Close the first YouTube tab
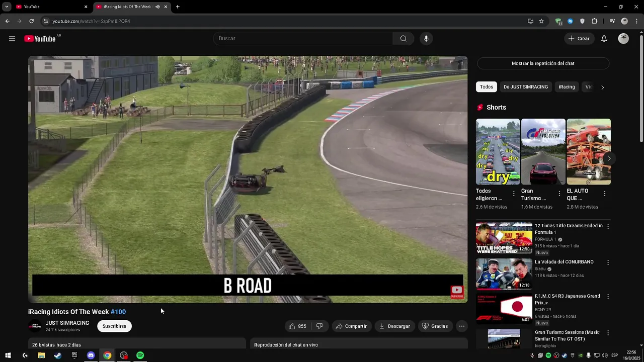This screenshot has width=644, height=362. point(86,7)
